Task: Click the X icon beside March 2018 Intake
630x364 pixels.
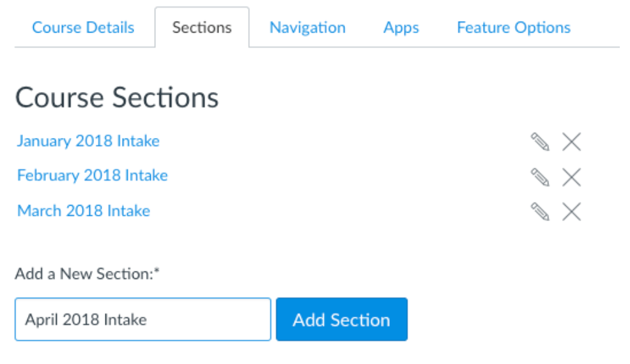Action: [x=571, y=212]
